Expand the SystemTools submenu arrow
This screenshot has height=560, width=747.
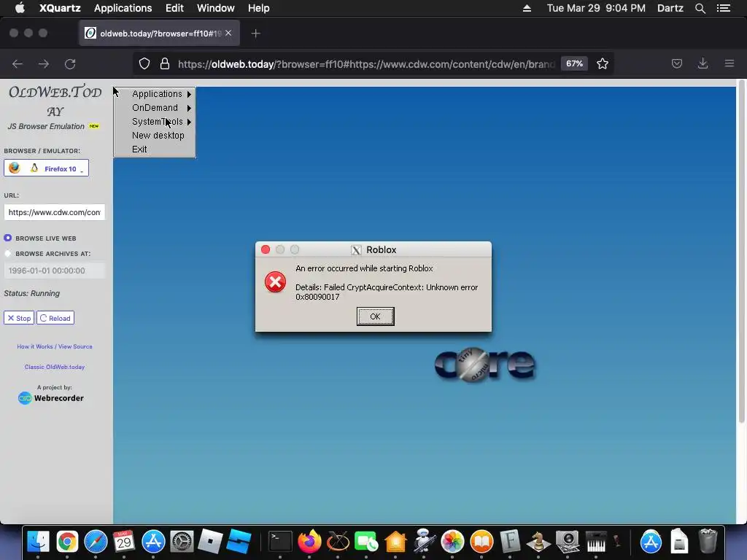click(189, 122)
